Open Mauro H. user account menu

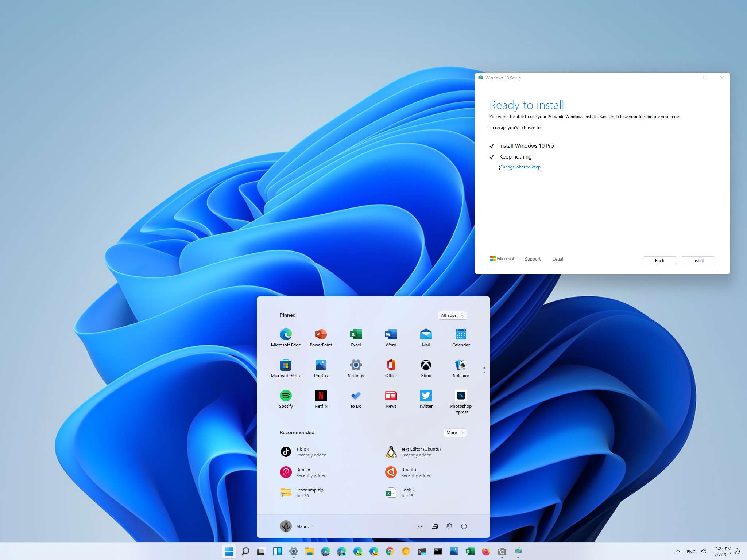pos(297,526)
